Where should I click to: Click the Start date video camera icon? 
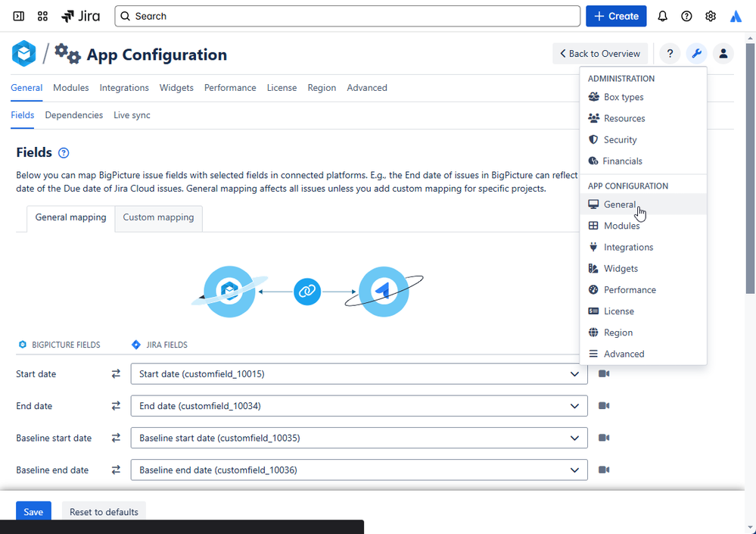[x=604, y=374]
